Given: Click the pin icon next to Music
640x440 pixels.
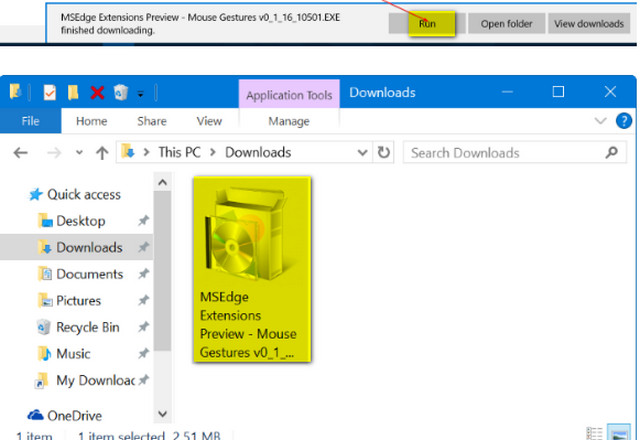Looking at the screenshot, I should coord(143,353).
